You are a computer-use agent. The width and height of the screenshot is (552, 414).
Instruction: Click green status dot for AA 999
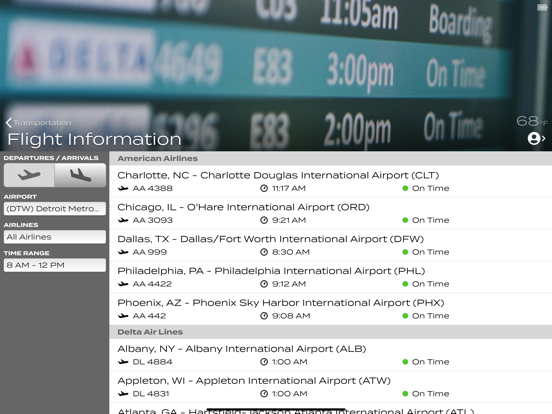point(405,252)
